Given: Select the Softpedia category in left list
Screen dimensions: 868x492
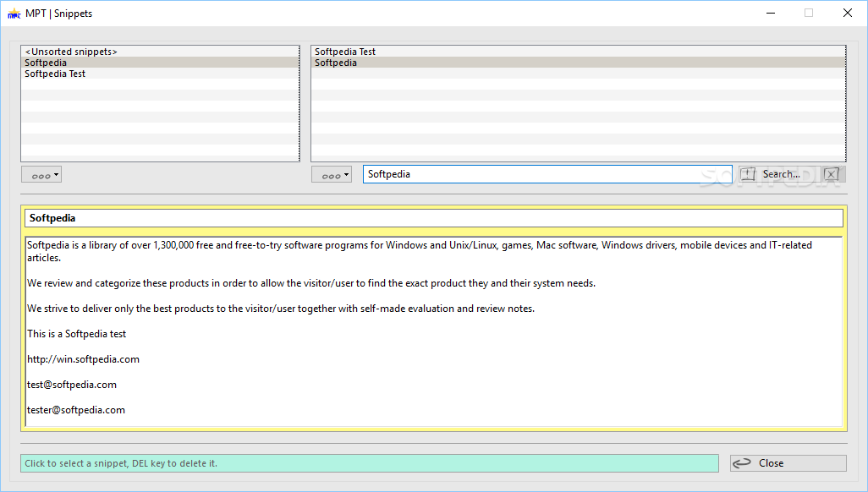Looking at the screenshot, I should pos(160,63).
